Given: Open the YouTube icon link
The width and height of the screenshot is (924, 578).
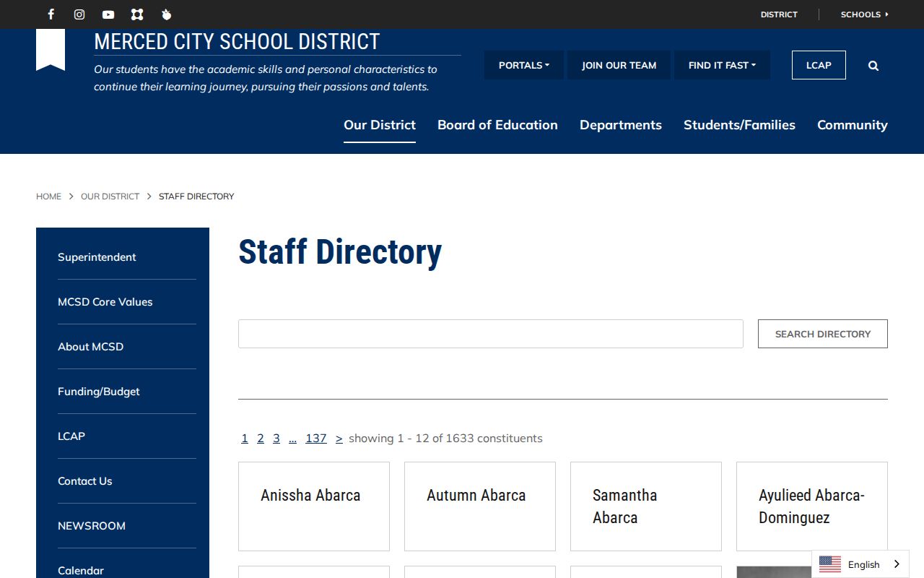Looking at the screenshot, I should (x=108, y=14).
